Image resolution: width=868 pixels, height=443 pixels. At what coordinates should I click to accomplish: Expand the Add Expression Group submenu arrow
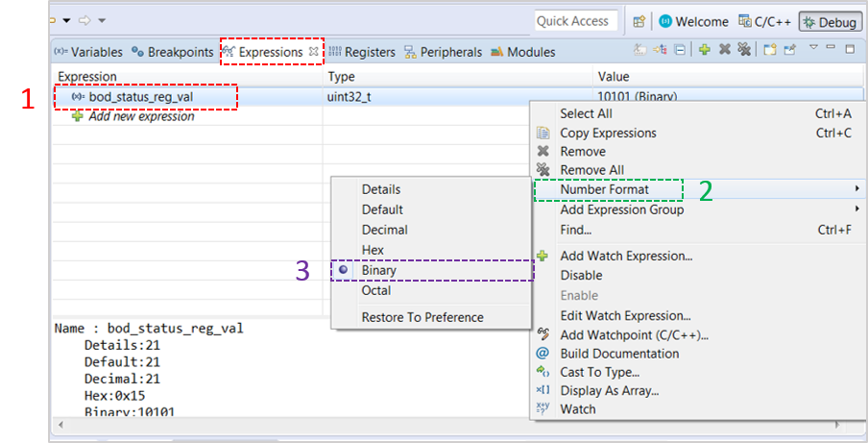tap(856, 209)
